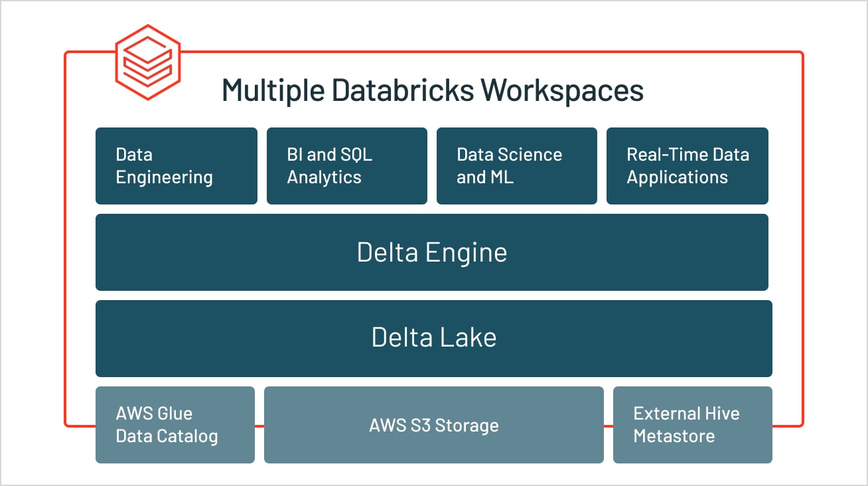Click the Delta Engine layer
The height and width of the screenshot is (486, 868).
(x=432, y=252)
